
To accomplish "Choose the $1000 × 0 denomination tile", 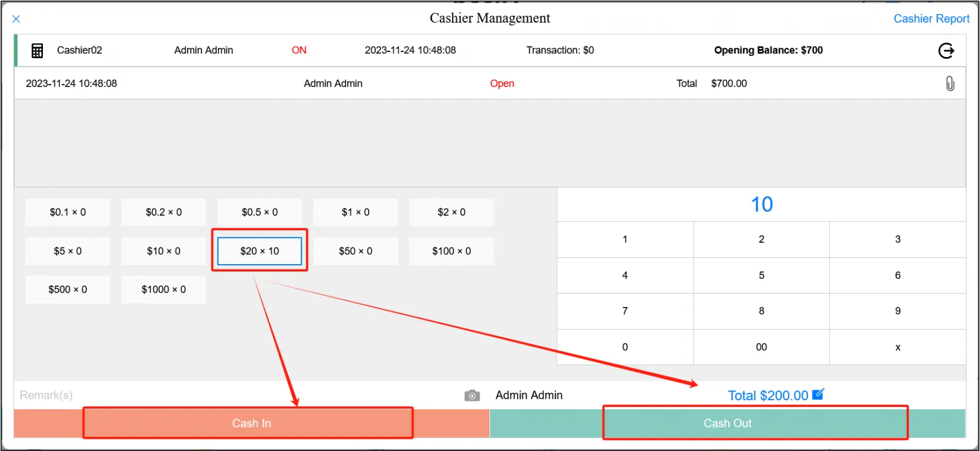I will 164,289.
